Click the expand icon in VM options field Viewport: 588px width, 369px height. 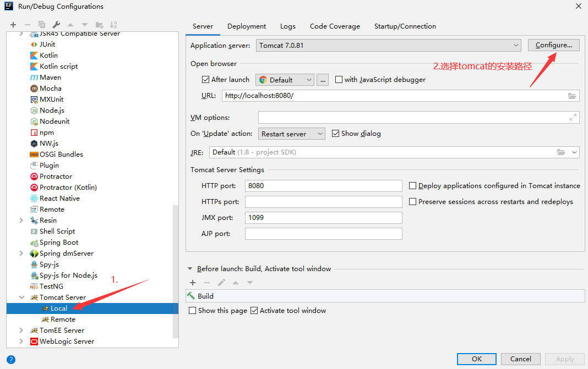[x=573, y=117]
